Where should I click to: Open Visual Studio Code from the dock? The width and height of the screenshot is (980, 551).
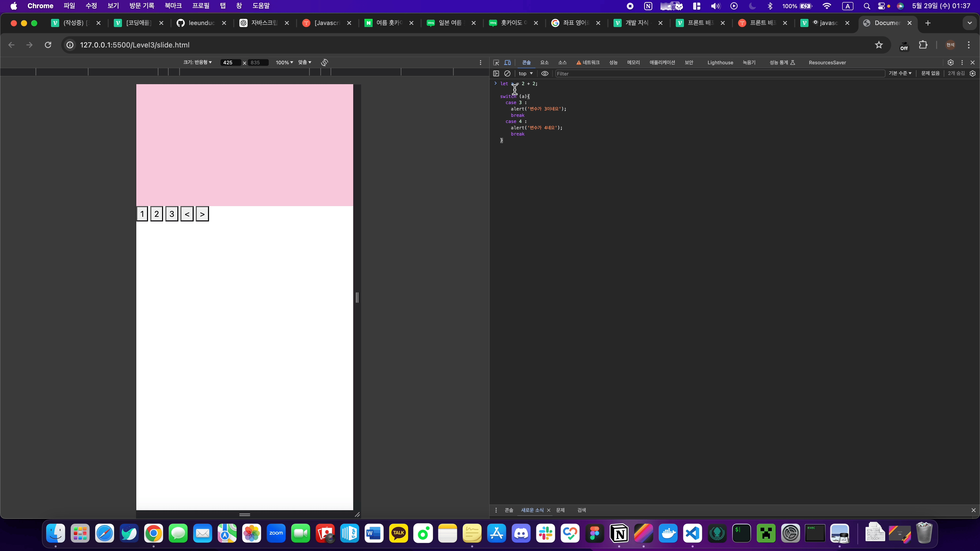tap(692, 533)
